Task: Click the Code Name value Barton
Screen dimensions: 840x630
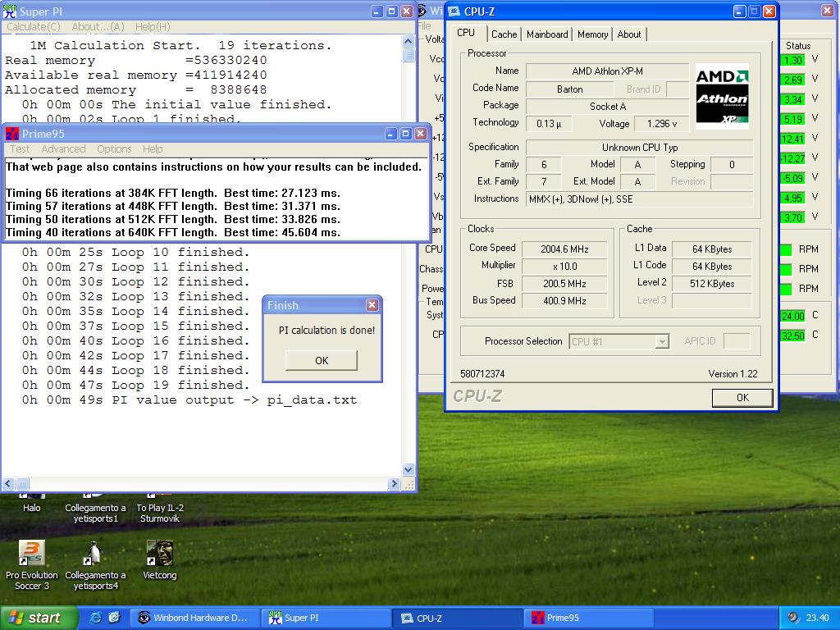Action: 569,89
